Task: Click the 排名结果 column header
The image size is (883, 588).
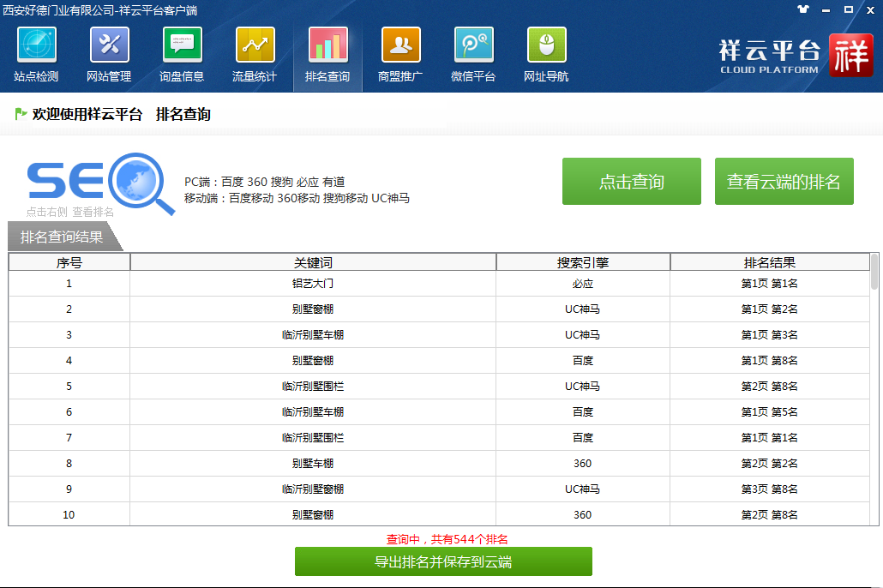Action: coord(769,262)
